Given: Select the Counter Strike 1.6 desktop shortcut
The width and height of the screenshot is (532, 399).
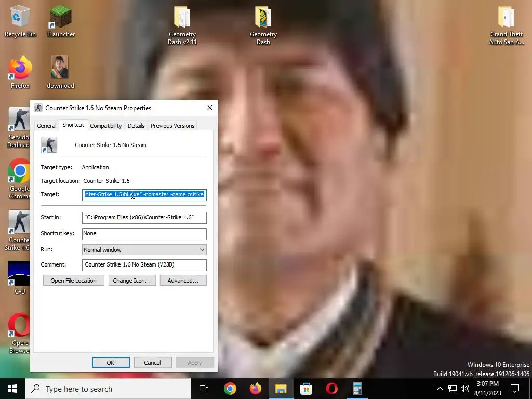Looking at the screenshot, I should point(18,231).
